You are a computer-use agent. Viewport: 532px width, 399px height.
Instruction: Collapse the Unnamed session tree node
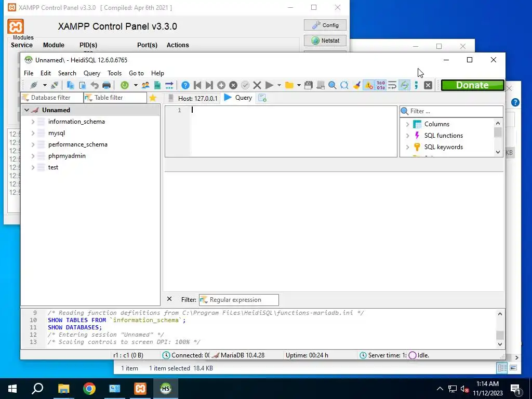[26, 110]
